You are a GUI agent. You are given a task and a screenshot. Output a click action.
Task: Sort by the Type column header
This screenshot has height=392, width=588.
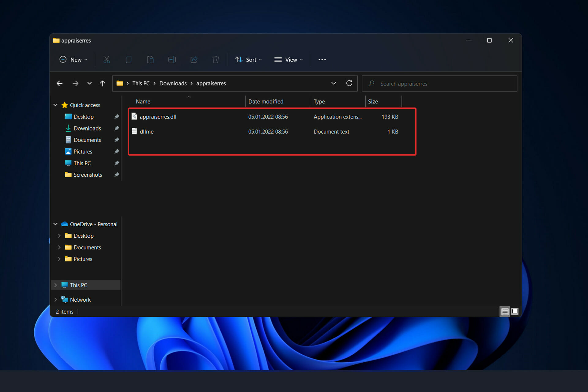coord(338,101)
